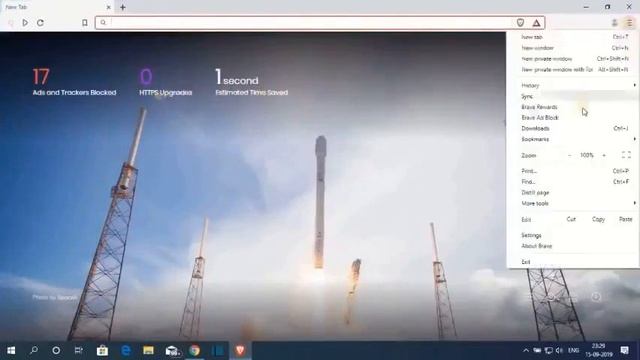The height and width of the screenshot is (360, 640).
Task: Expand the Bookmarks submenu
Action: 573,139
